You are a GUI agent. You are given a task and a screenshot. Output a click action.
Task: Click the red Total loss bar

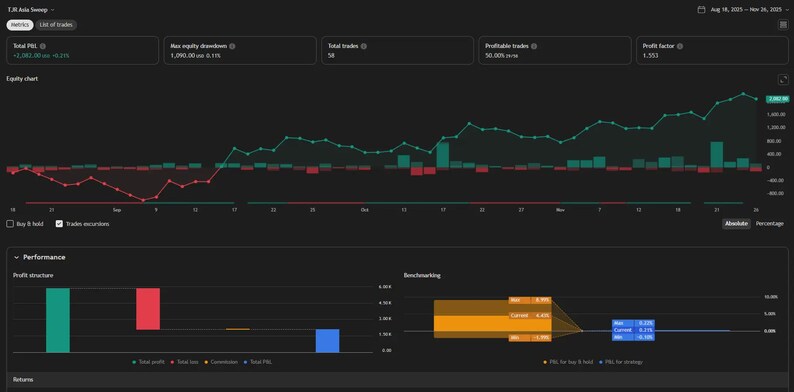click(148, 309)
